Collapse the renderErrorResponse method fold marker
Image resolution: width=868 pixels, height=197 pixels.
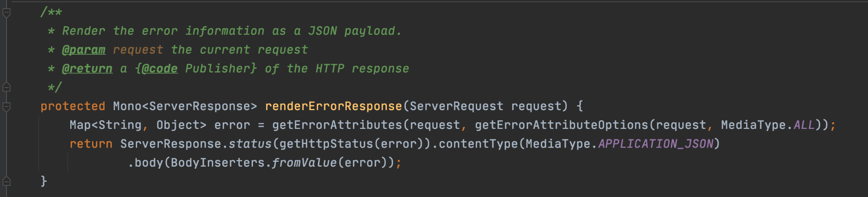tap(7, 106)
